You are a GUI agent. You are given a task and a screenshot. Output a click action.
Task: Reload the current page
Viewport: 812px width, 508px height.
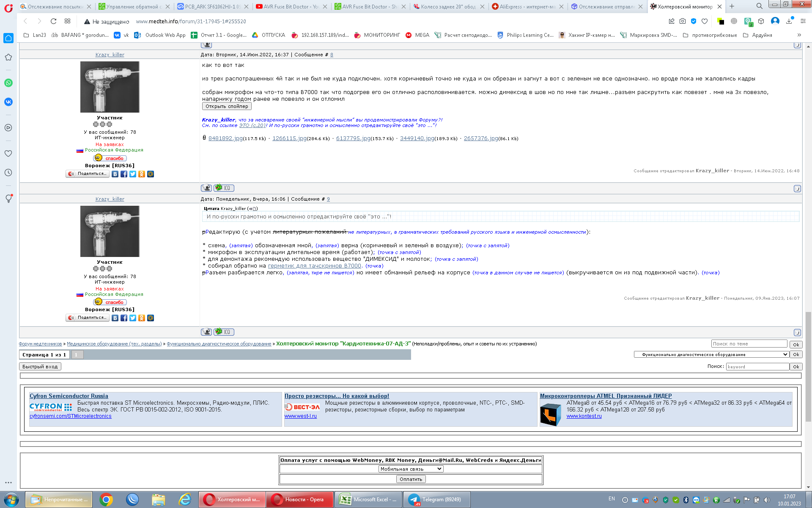[53, 21]
